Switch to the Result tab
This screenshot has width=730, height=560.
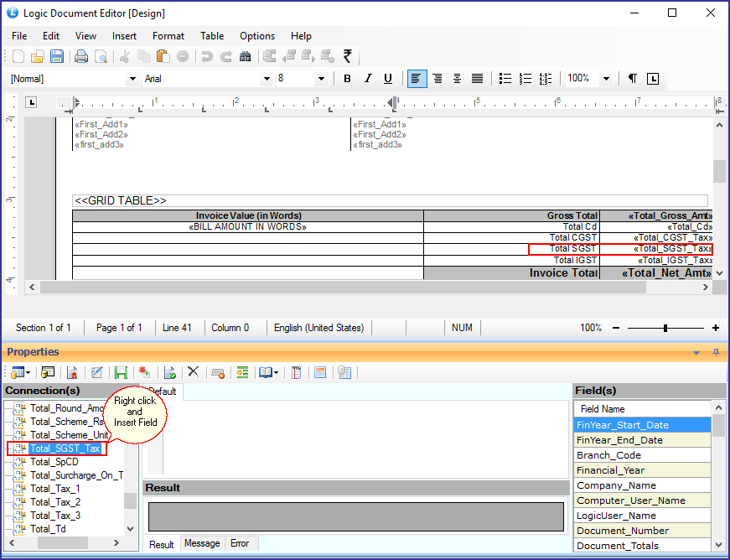click(x=161, y=544)
